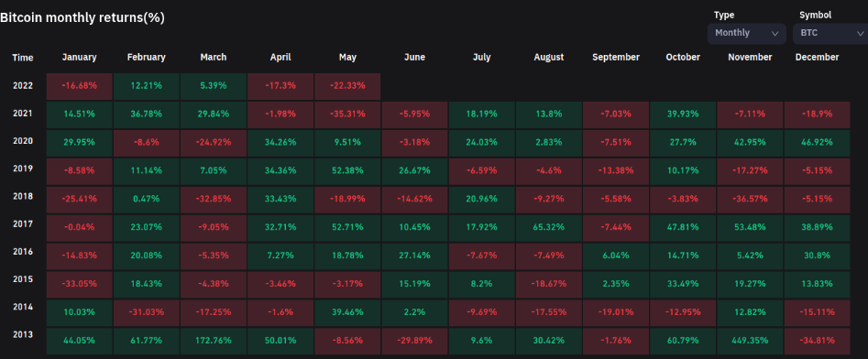
Task: Click the February 2014 cell -31.03%
Action: (146, 312)
